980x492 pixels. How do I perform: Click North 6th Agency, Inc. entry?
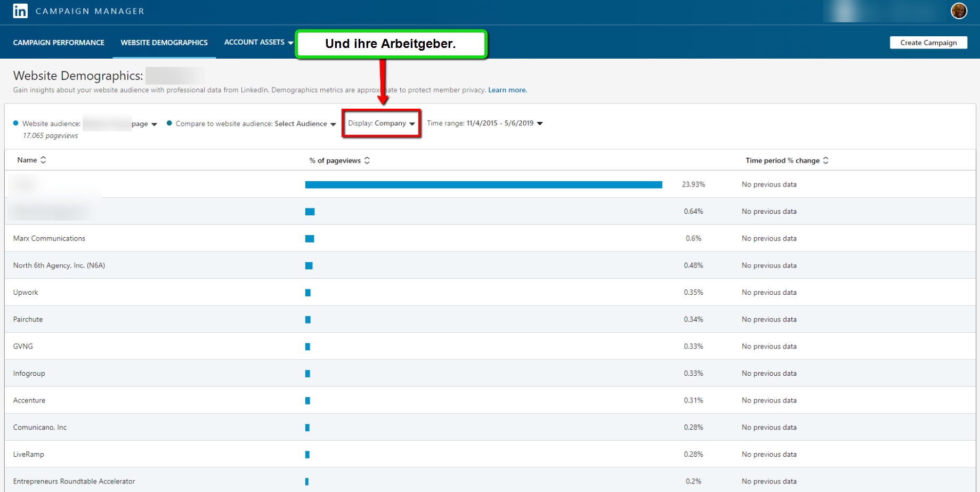pyautogui.click(x=59, y=265)
